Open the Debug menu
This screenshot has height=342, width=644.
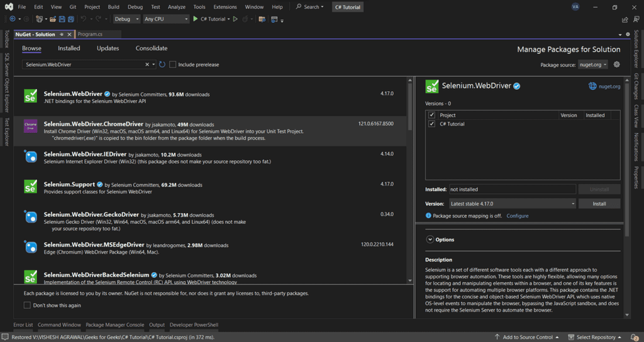click(135, 6)
